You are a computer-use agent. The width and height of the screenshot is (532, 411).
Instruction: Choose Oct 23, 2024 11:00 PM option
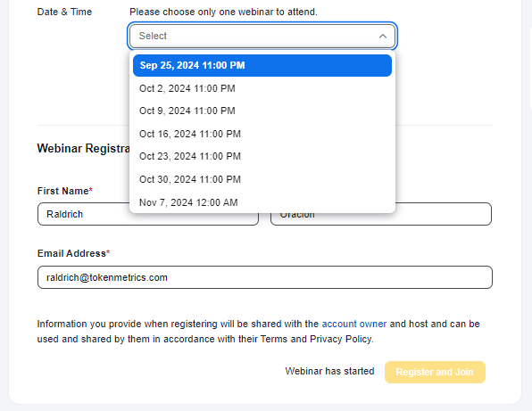point(262,156)
